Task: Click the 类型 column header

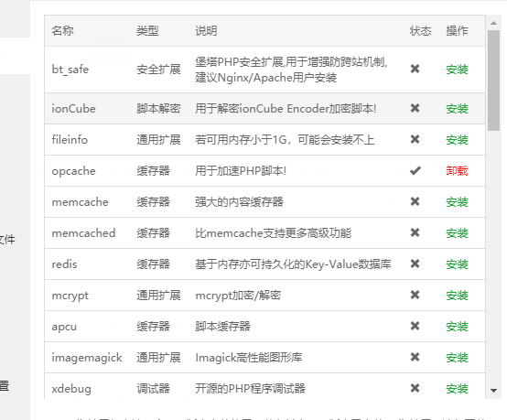Action: (147, 31)
